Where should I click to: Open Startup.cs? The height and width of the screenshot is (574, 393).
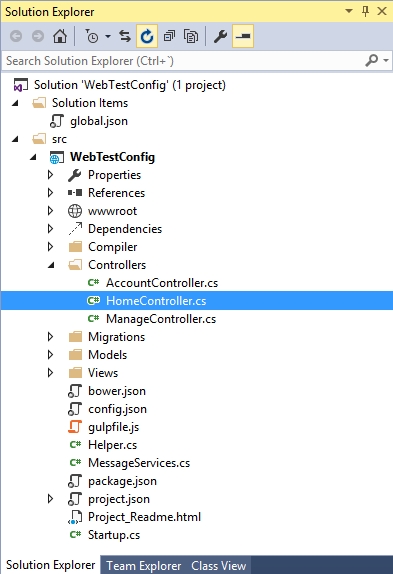(x=114, y=535)
